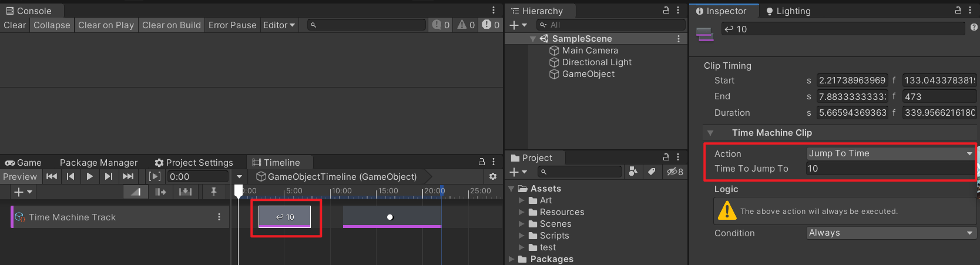Image resolution: width=980 pixels, height=265 pixels.
Task: Toggle the Timeline marker pin icon
Action: 214,192
